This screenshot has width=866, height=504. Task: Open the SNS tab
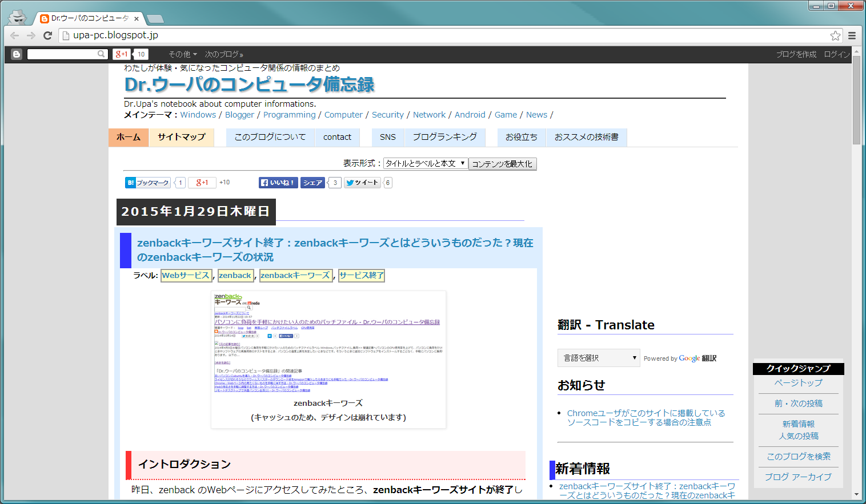click(388, 137)
